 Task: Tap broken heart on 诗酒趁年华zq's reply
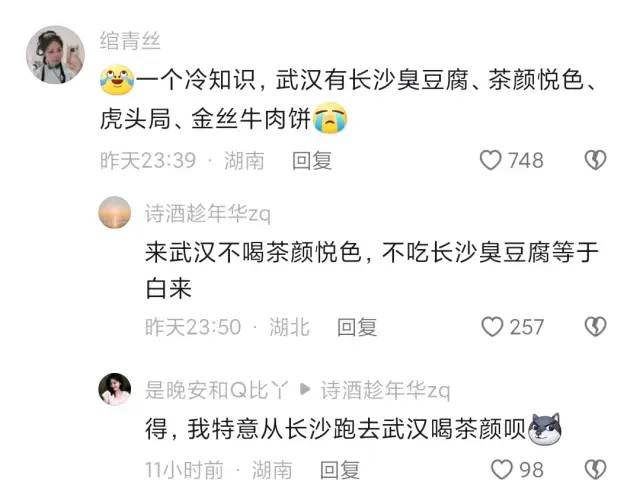(596, 327)
